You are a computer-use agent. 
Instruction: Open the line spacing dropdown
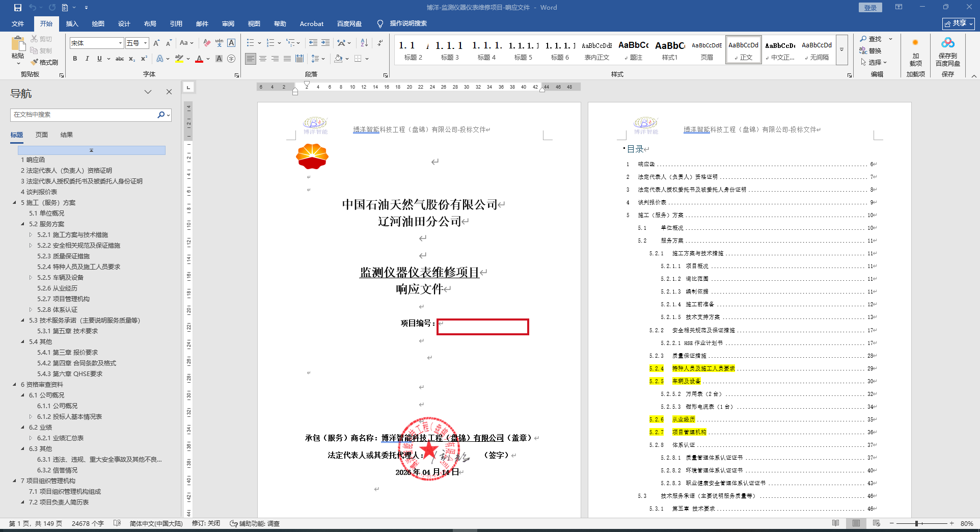[x=318, y=59]
